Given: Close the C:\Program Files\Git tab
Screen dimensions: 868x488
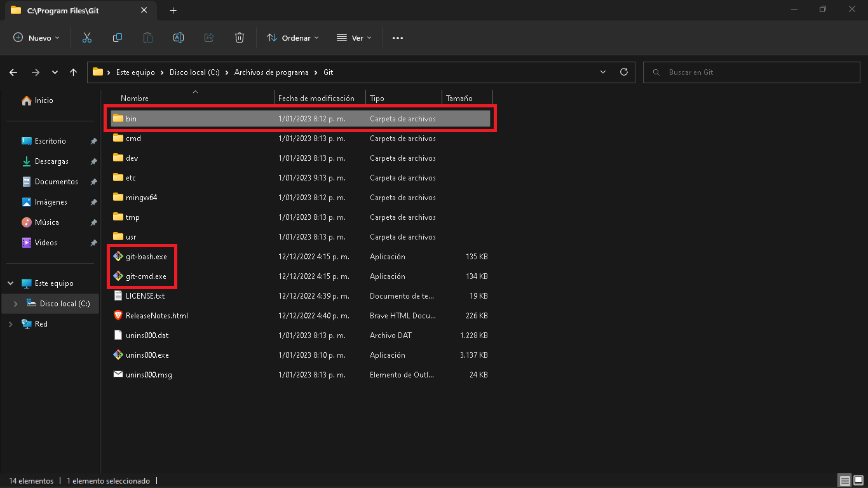Looking at the screenshot, I should point(144,10).
